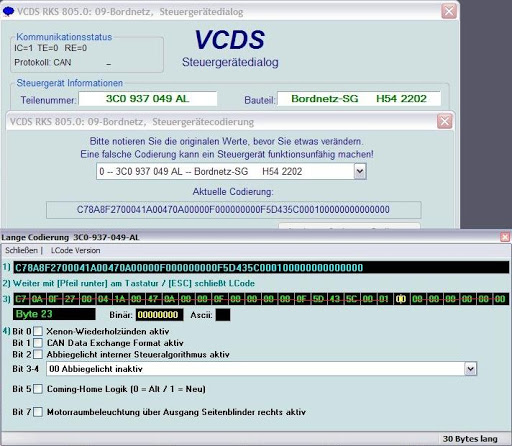Click the Aktuelle Codierung value field
The width and height of the screenshot is (512, 446).
pos(233,210)
